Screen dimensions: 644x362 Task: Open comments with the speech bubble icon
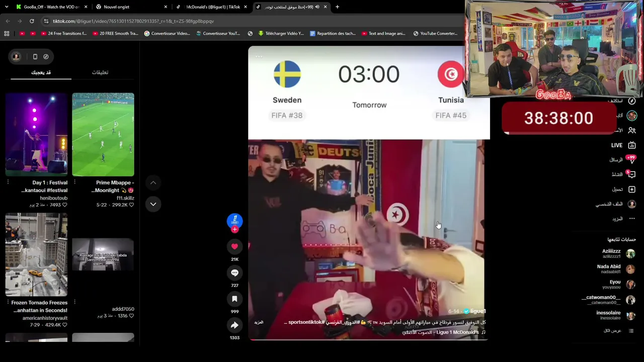pyautogui.click(x=234, y=273)
